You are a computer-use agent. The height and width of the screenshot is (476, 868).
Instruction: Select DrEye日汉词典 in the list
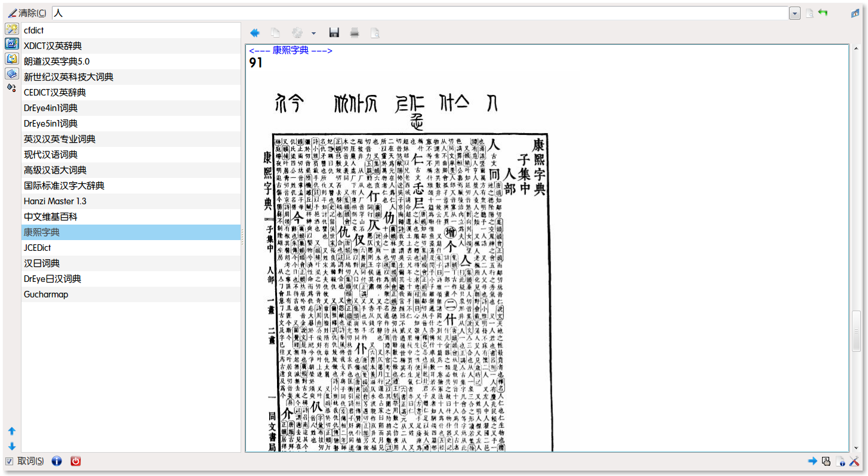coord(131,279)
